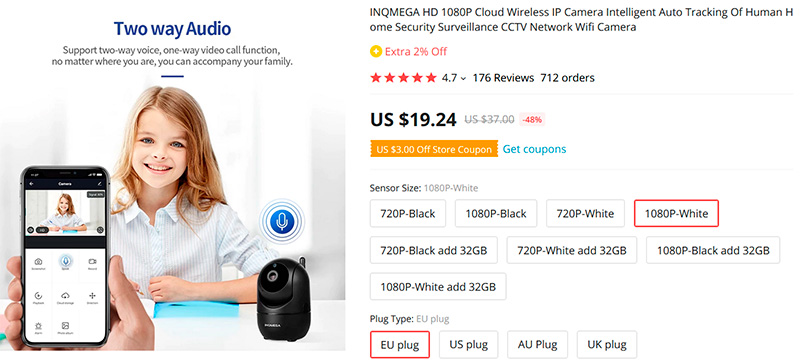Click the five-star rating display
Image resolution: width=800 pixels, height=361 pixels.
tap(403, 78)
